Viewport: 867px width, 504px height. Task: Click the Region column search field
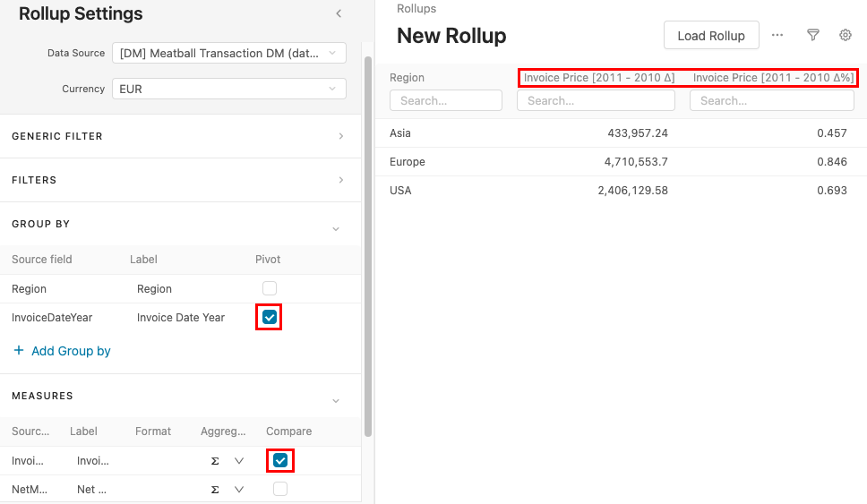point(445,101)
